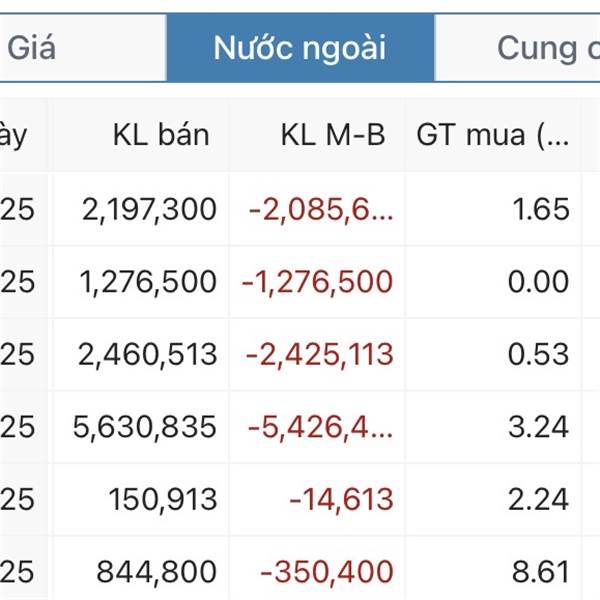Click the -1,276,500 net volume value
Image resolution: width=600 pixels, height=600 pixels.
pos(317,282)
